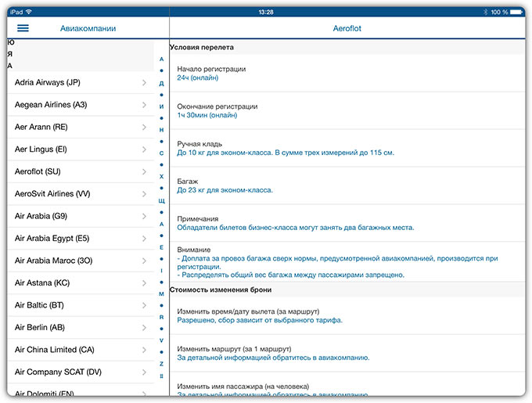Tap Разрешено, сбор зависит от тарифа
This screenshot has width=532, height=403.
point(260,320)
